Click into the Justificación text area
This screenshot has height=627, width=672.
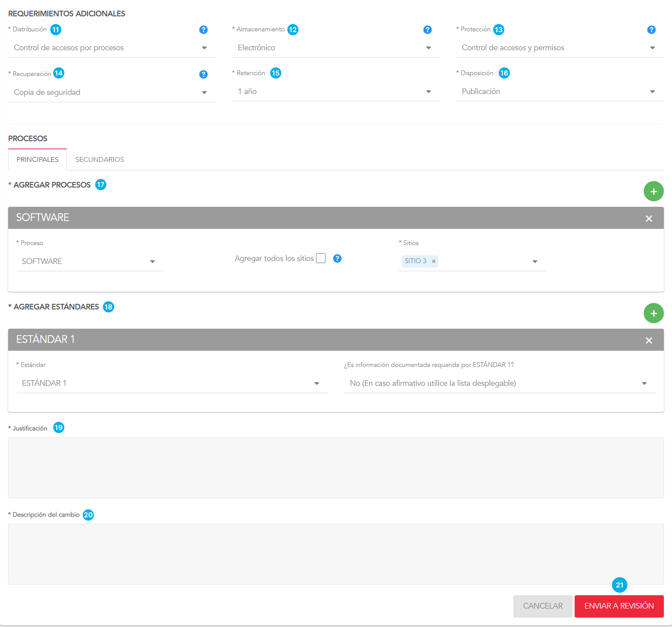(335, 467)
